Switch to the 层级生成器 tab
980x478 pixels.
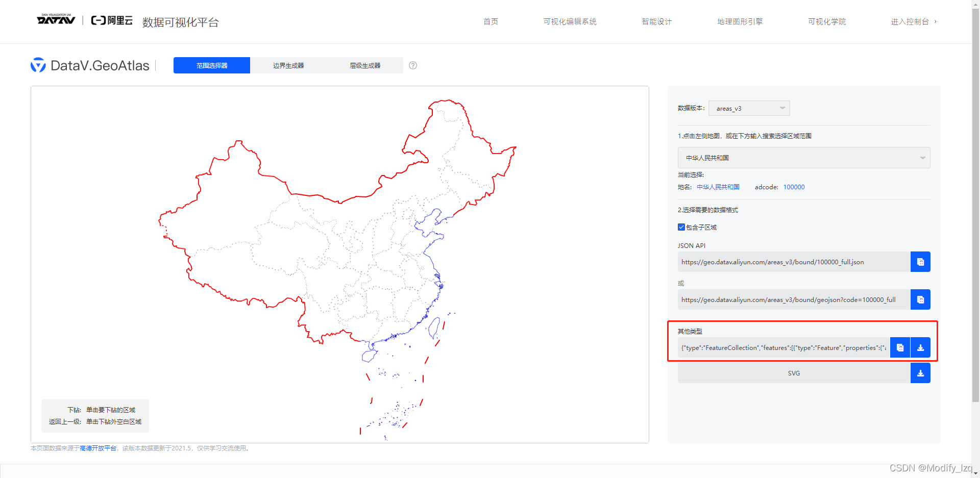[365, 65]
